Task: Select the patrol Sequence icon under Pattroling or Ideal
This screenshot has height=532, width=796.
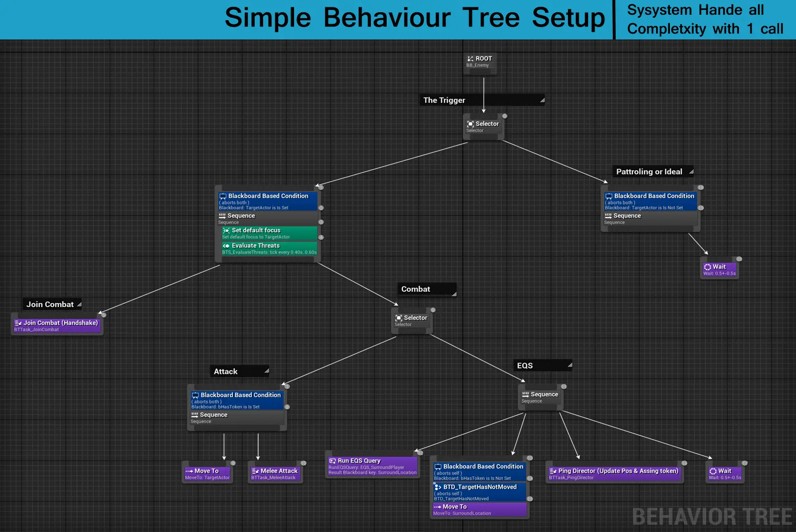Action: [608, 216]
